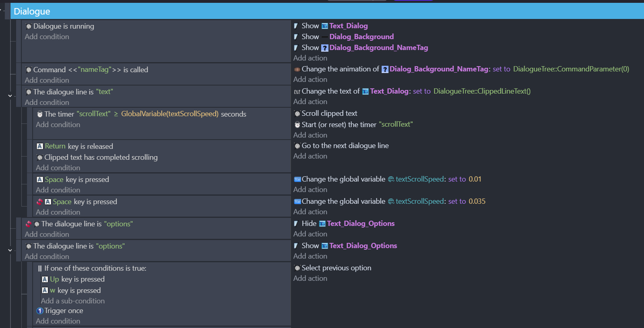The width and height of the screenshot is (644, 328).
Task: Edit the 0.01 value of textScrollSpeed
Action: (x=475, y=179)
